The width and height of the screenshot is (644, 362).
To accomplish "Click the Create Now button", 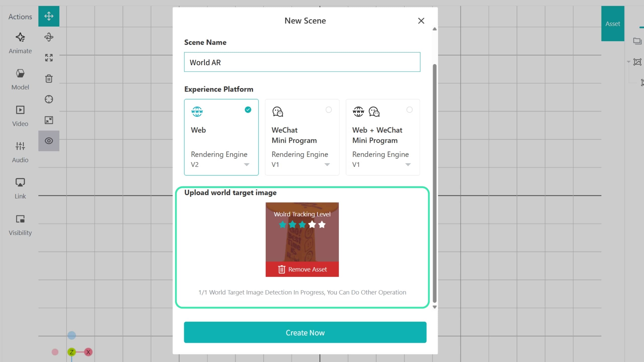I will pos(305,332).
